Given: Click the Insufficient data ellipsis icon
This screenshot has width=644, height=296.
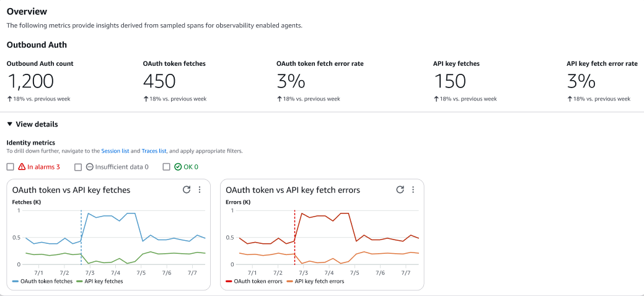Looking at the screenshot, I should [89, 167].
